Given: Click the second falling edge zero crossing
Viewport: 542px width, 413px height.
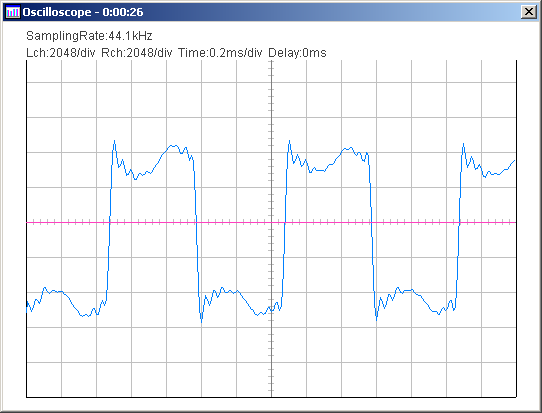Looking at the screenshot, I should click(371, 223).
